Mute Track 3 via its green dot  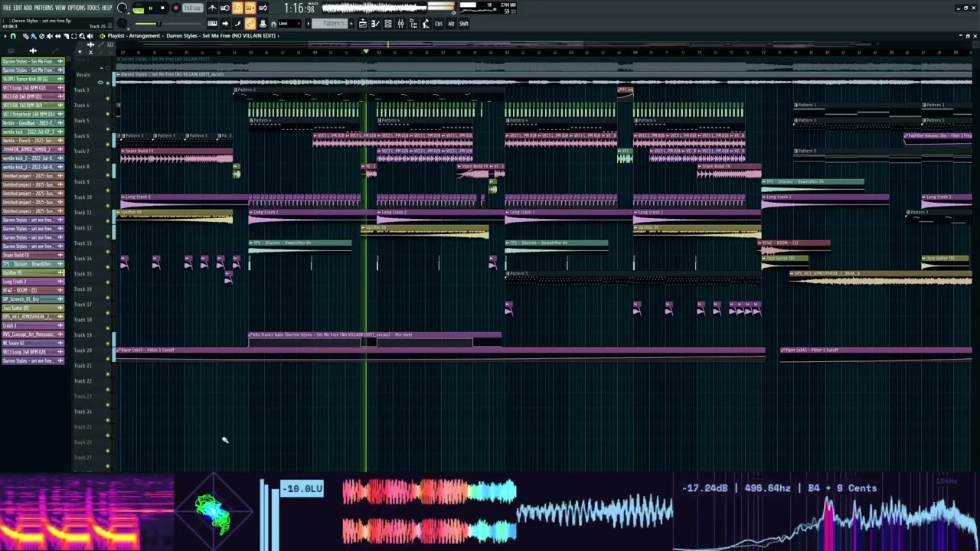[108, 98]
